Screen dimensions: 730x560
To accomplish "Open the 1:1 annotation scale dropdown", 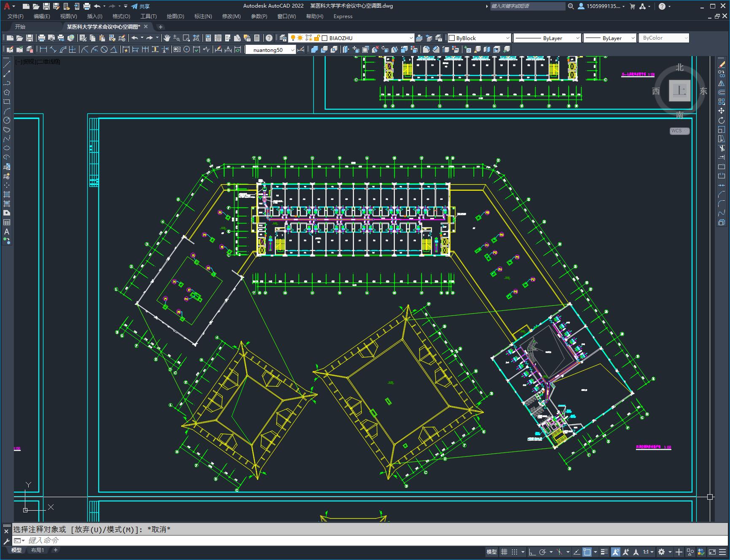I will [x=649, y=552].
